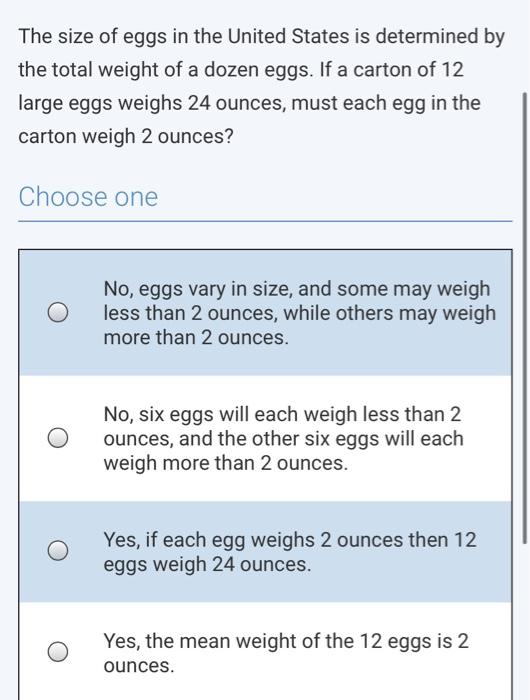Viewport: 530px width, 700px height.
Task: Click the answer line "No, eggs vary in size"
Action: point(297,289)
